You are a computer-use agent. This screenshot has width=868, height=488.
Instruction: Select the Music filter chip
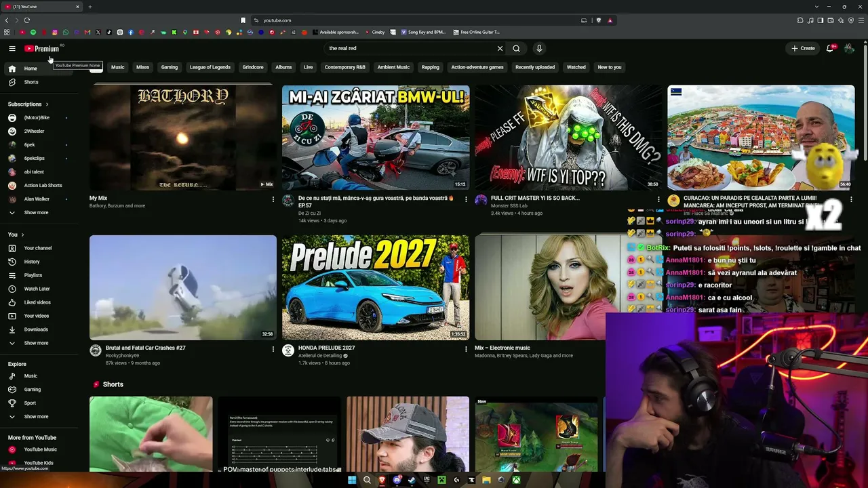coord(117,67)
